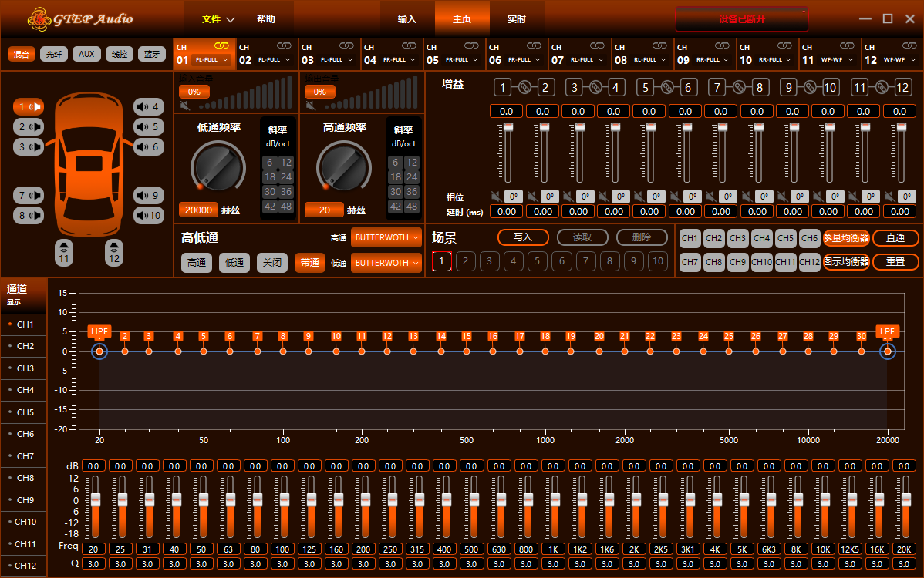
Task: Select speaker 7 on the car diagram
Action: tap(29, 196)
